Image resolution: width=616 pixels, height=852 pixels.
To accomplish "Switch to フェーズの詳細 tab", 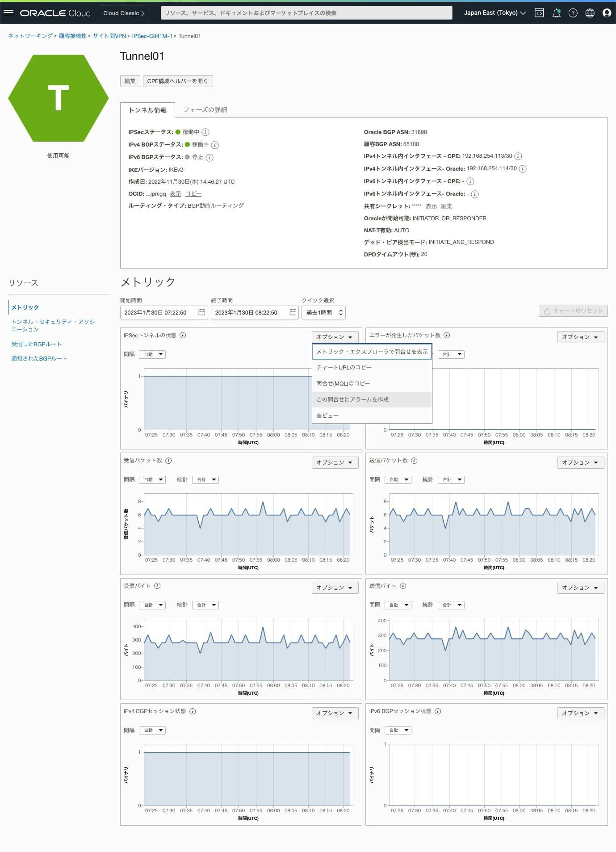I will tap(205, 110).
